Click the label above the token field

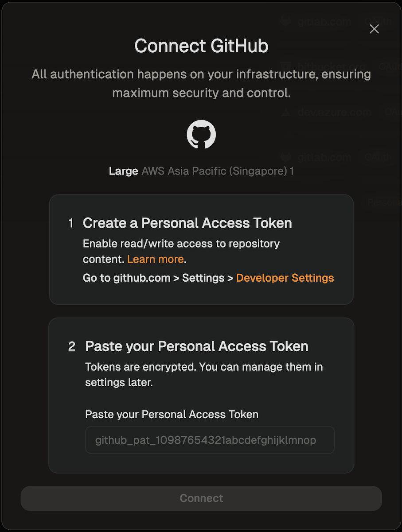tap(172, 415)
